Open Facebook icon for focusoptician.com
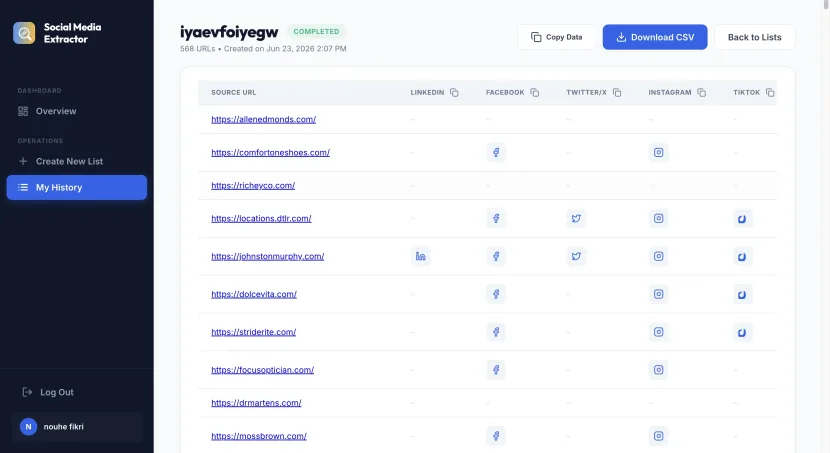 click(496, 369)
